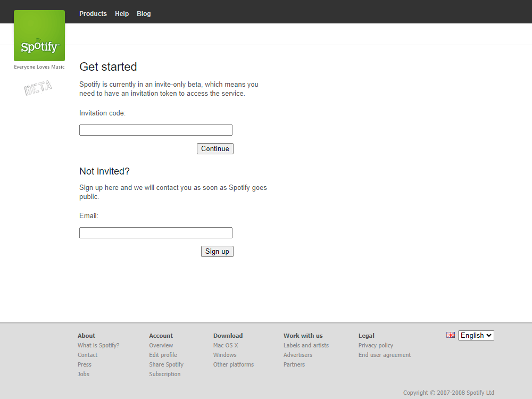The width and height of the screenshot is (532, 399).
Task: Select the Windows download link
Action: [x=225, y=355]
